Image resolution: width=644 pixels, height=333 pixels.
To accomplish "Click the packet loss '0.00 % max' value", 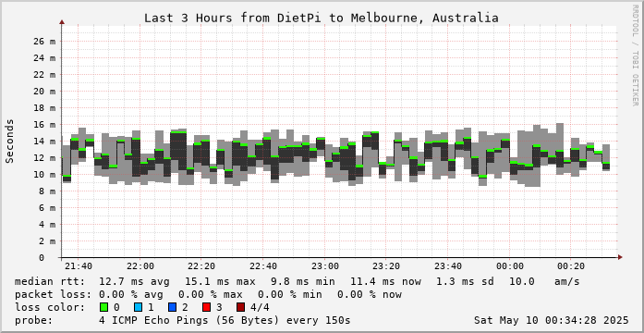I will point(211,295).
